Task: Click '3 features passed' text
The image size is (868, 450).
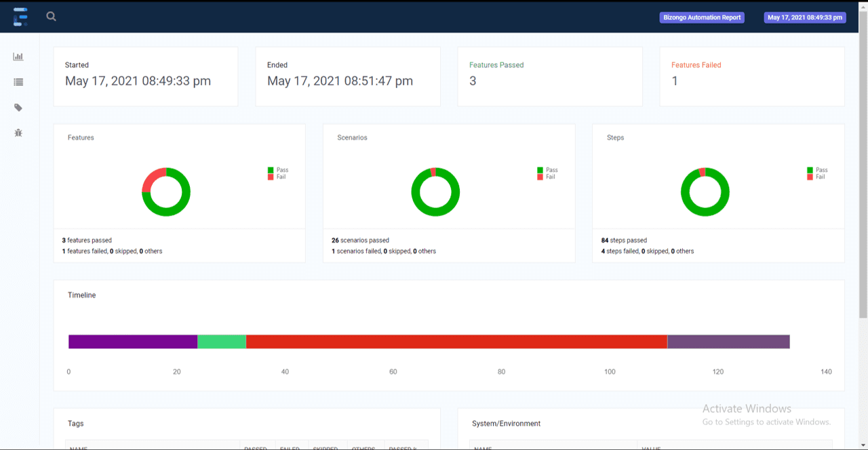Action: 87,241
